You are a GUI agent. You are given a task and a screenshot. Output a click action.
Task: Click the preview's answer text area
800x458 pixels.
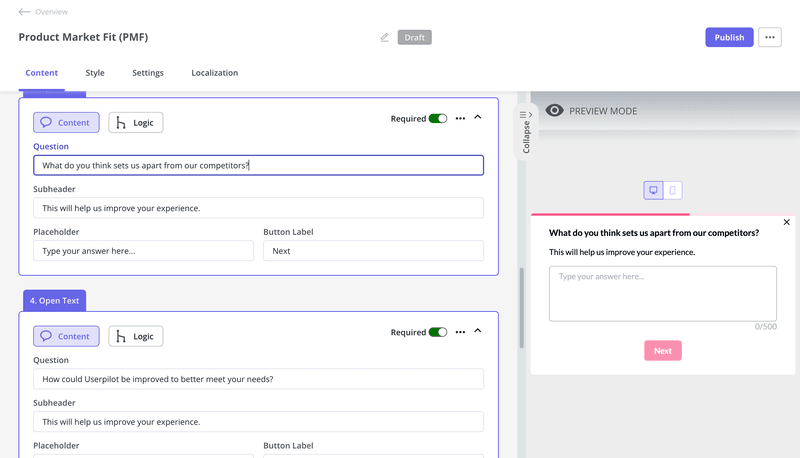click(x=662, y=293)
